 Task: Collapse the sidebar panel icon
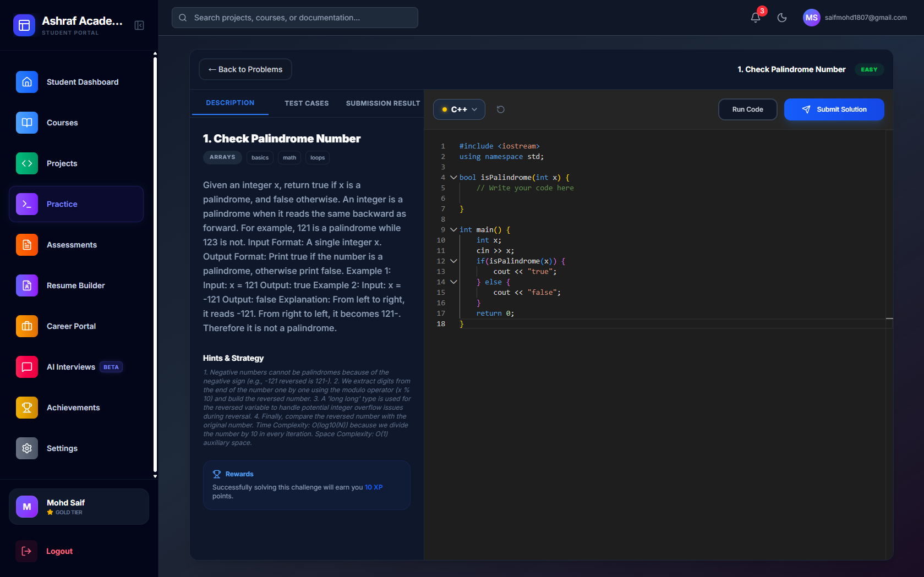tap(139, 25)
